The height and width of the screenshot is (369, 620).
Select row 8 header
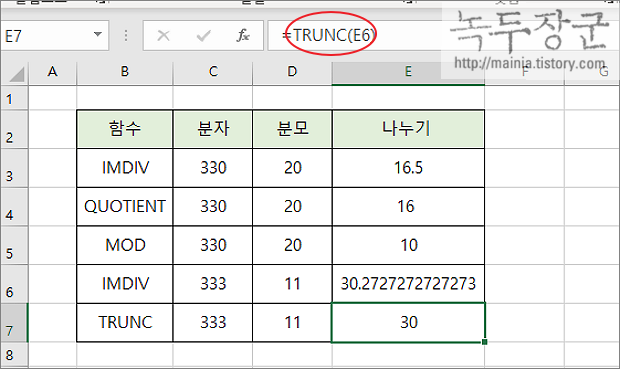[x=14, y=355]
